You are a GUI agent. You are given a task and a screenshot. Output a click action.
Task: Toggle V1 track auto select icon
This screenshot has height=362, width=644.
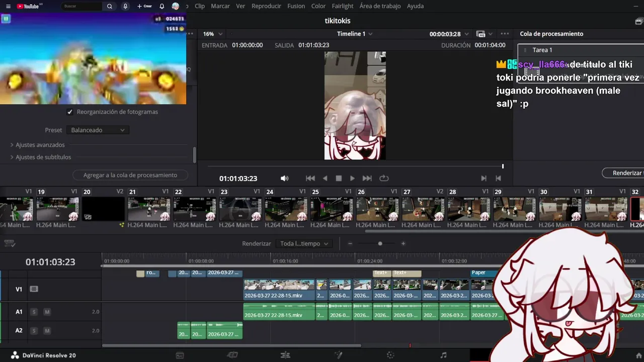click(x=34, y=289)
